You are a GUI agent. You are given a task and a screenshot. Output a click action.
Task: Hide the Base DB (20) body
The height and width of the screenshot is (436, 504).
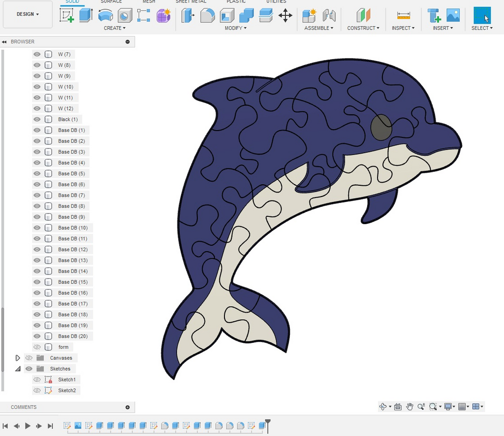coord(37,336)
